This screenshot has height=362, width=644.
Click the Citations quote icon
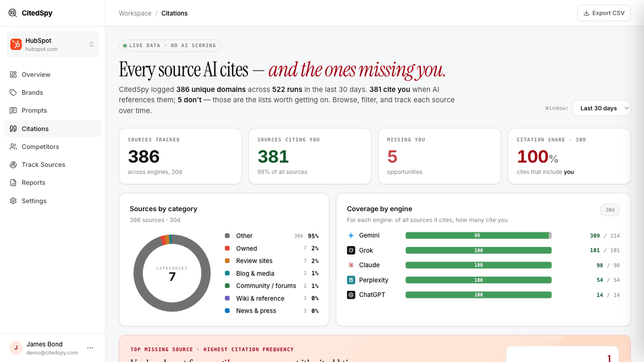pos(13,129)
